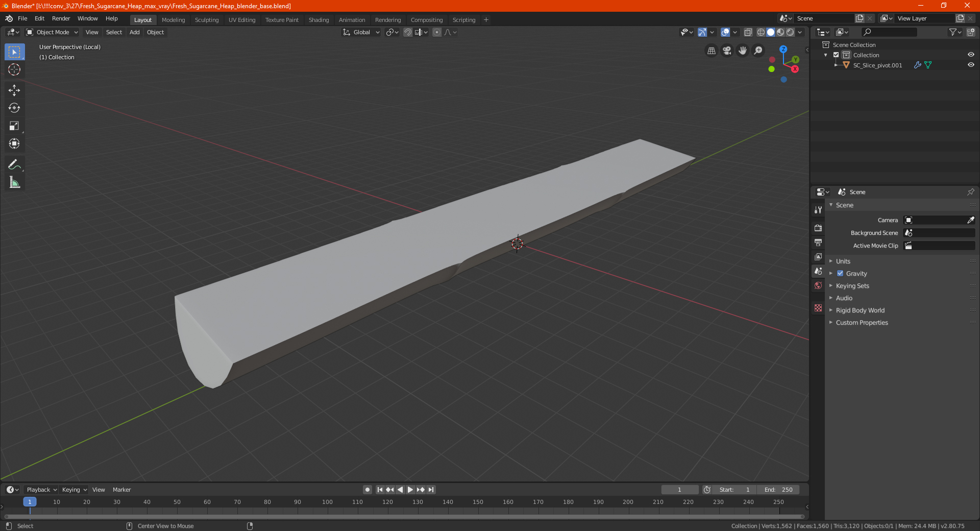Open the Marker menu in timeline

[x=121, y=490]
